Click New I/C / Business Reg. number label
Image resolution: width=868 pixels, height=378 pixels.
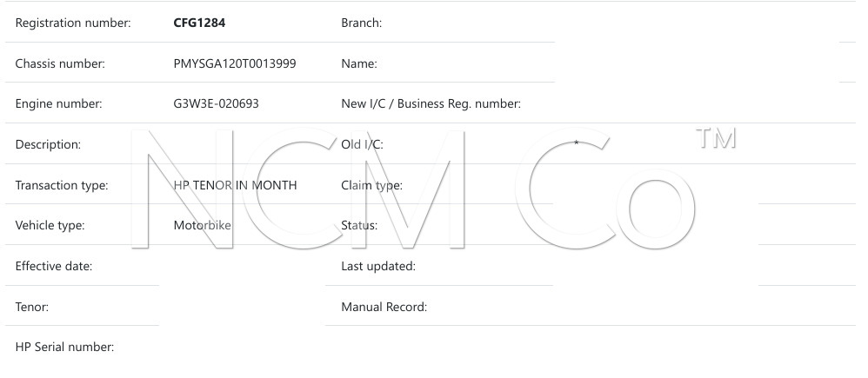click(431, 104)
